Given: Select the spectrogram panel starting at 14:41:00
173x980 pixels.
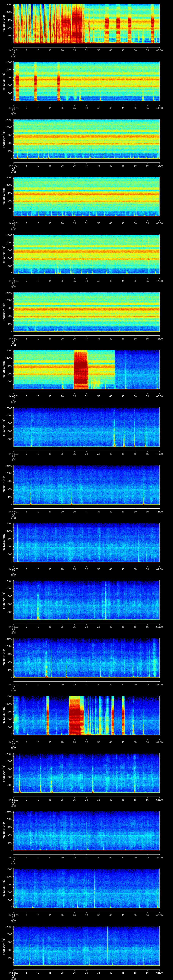Looking at the screenshot, I should click(x=86, y=139).
